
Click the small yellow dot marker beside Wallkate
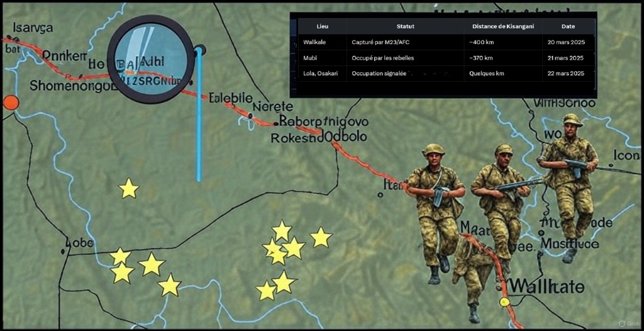click(x=503, y=302)
